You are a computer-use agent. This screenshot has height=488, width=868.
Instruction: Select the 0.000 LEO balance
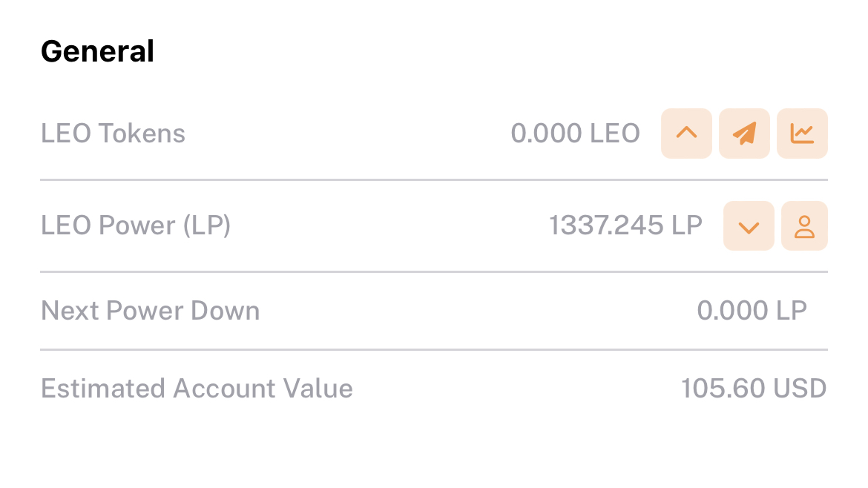[575, 133]
